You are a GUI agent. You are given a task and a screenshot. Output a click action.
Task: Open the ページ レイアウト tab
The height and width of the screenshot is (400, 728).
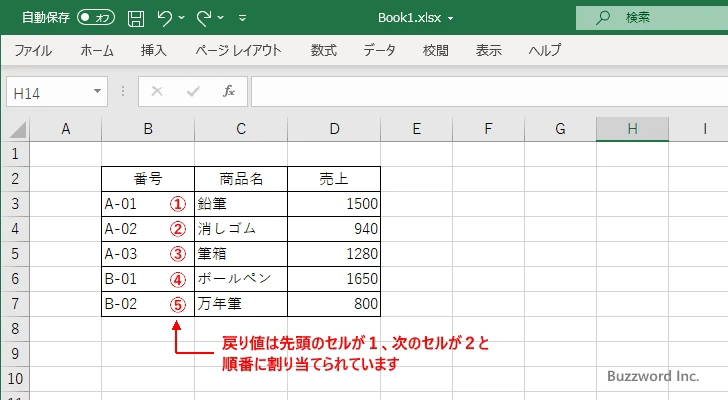[238, 50]
